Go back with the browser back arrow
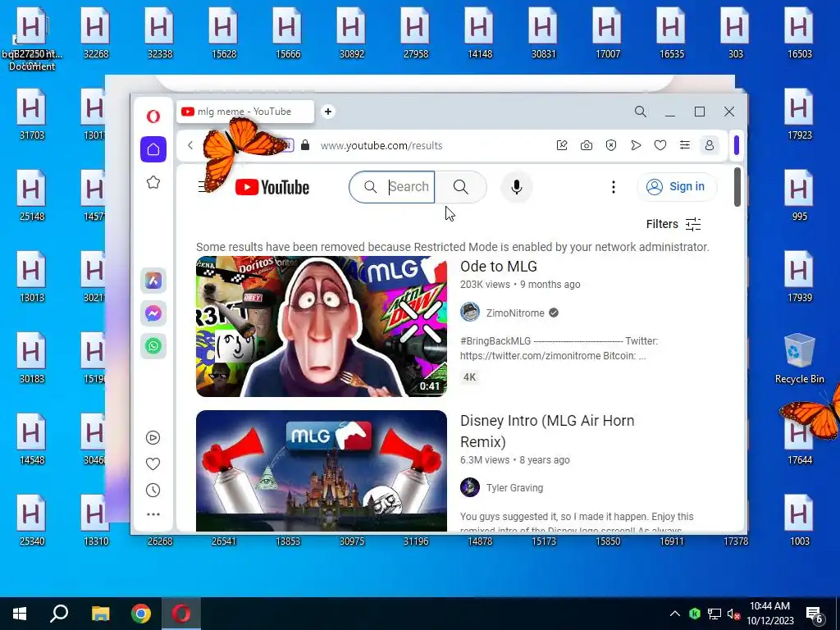The width and height of the screenshot is (840, 630). click(x=190, y=145)
